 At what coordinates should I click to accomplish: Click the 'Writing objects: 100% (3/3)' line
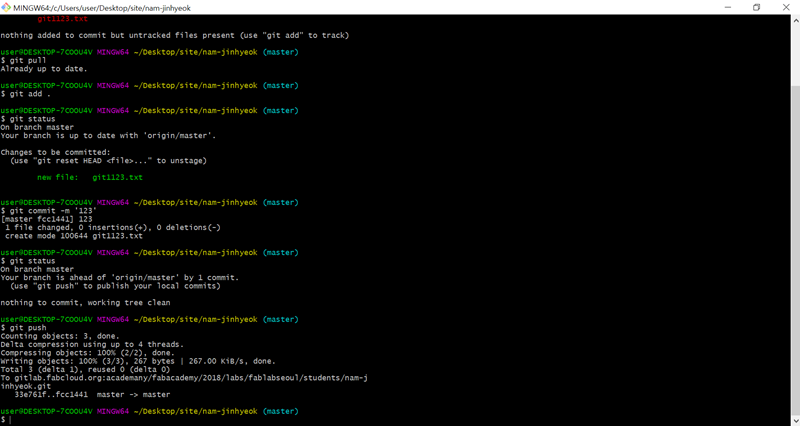click(138, 361)
